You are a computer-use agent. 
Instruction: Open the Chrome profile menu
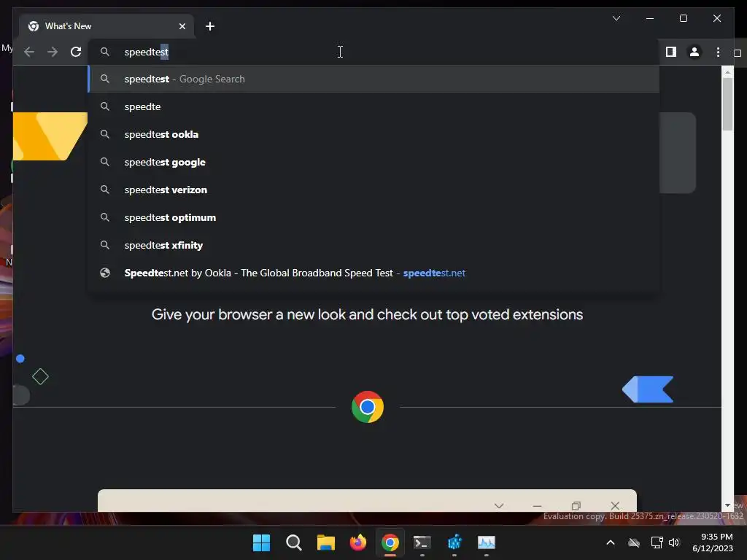tap(694, 52)
